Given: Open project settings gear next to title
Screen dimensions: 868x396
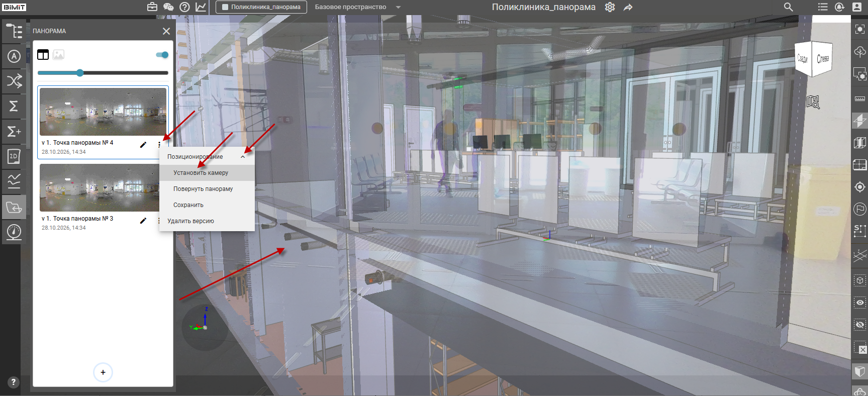Looking at the screenshot, I should pyautogui.click(x=610, y=7).
